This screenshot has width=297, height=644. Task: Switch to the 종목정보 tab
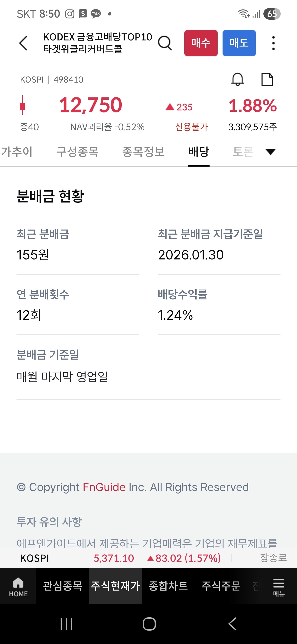click(143, 152)
